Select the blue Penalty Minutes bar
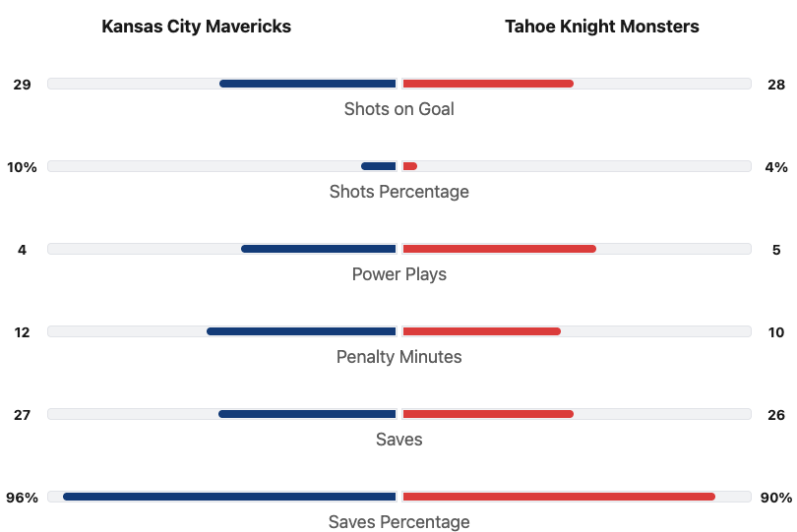The image size is (797, 532). (301, 331)
